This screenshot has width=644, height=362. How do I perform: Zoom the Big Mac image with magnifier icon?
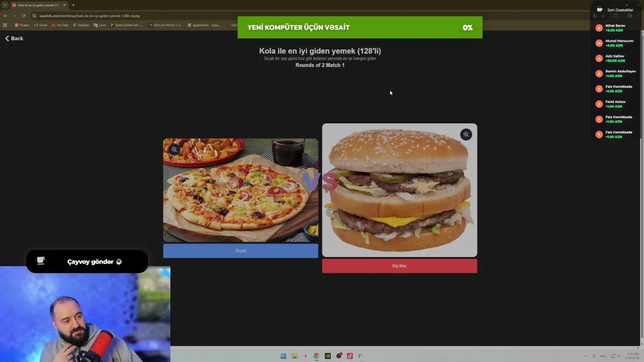click(x=466, y=134)
